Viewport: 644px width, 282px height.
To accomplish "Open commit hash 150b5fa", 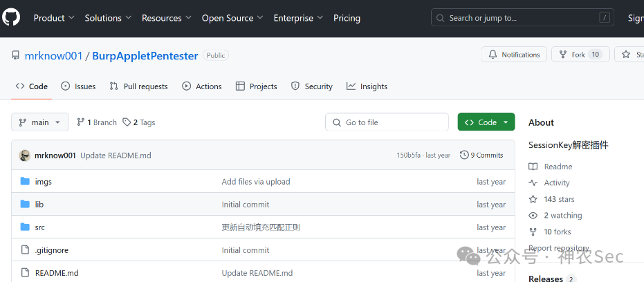I will pos(408,155).
